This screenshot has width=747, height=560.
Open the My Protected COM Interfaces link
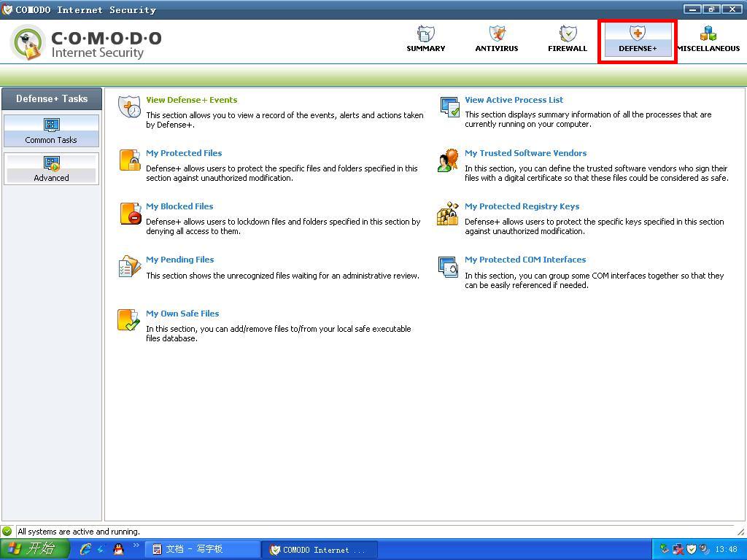coord(525,260)
